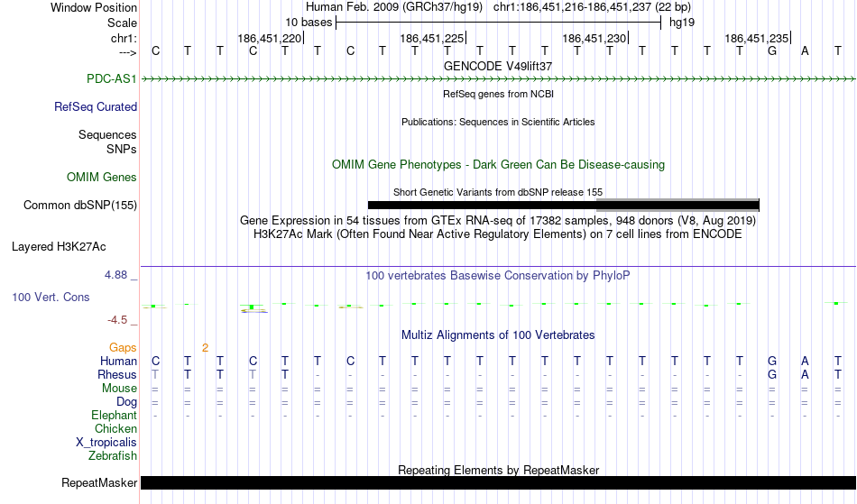Click the Rhesus species label
The image size is (857, 504).
[117, 374]
